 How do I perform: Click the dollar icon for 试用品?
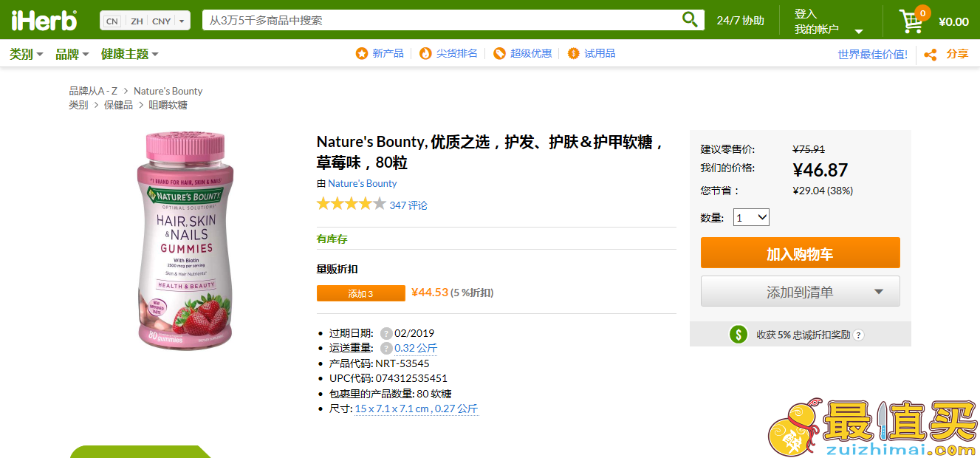[x=574, y=54]
